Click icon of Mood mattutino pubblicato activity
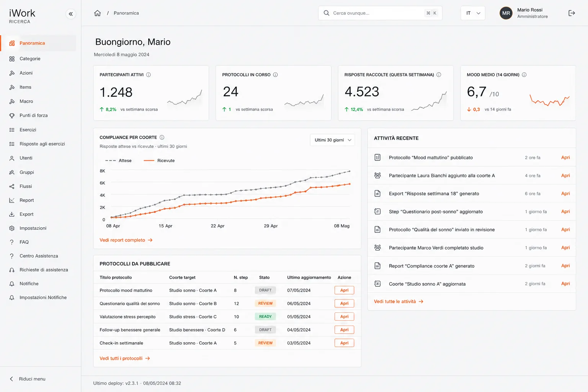 click(377, 157)
